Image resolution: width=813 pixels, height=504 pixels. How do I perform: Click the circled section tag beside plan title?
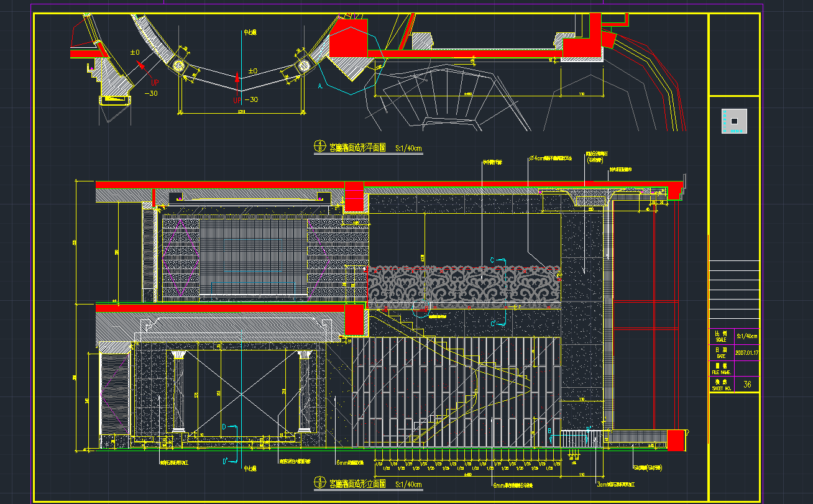point(320,148)
